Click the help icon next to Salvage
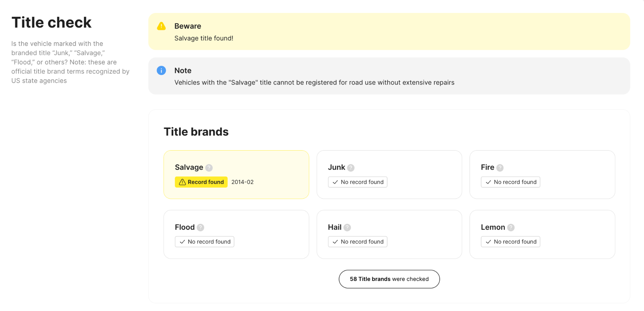 tap(209, 168)
